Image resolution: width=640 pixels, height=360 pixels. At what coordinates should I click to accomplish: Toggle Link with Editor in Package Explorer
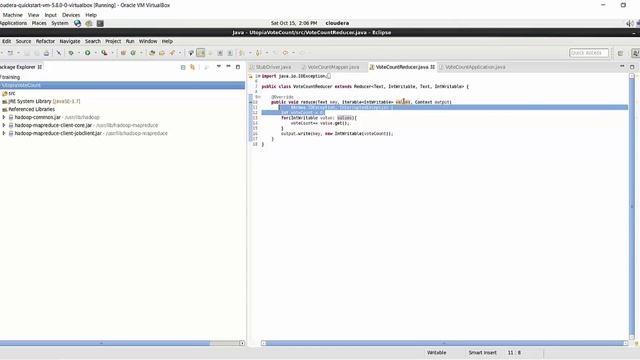(192, 67)
